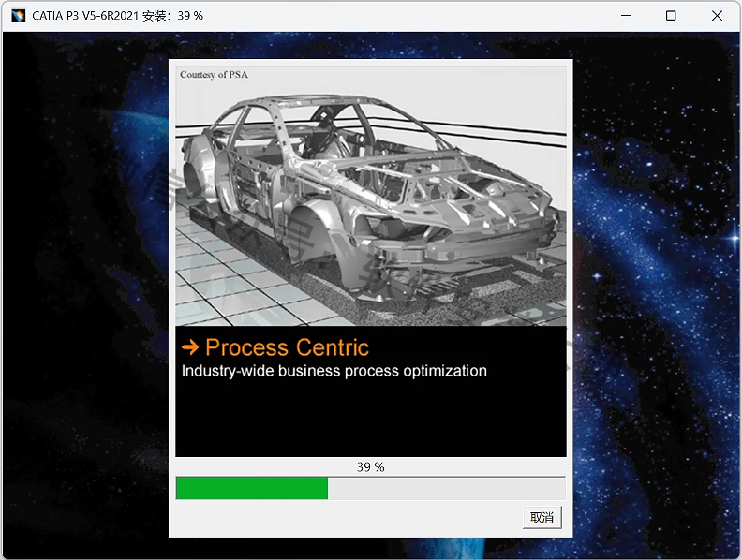Click the CATIA logo icon in title bar

click(18, 16)
